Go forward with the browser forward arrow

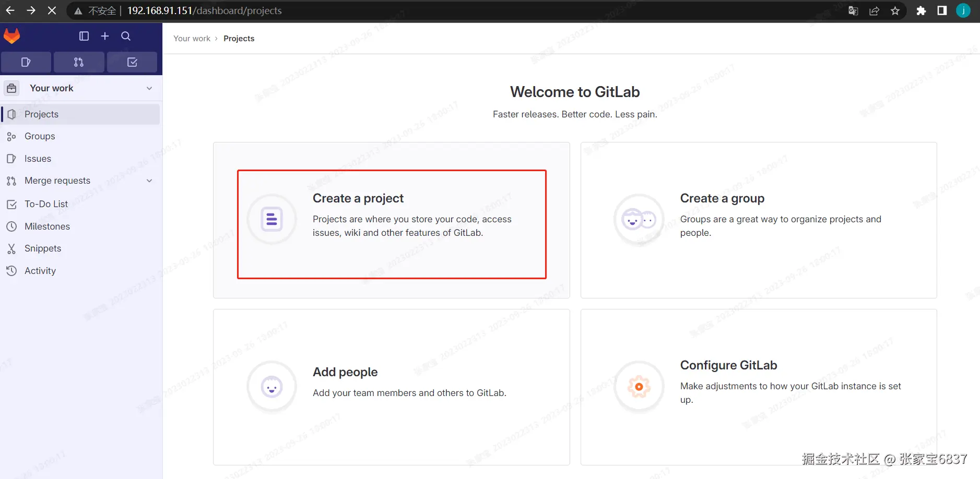[31, 10]
